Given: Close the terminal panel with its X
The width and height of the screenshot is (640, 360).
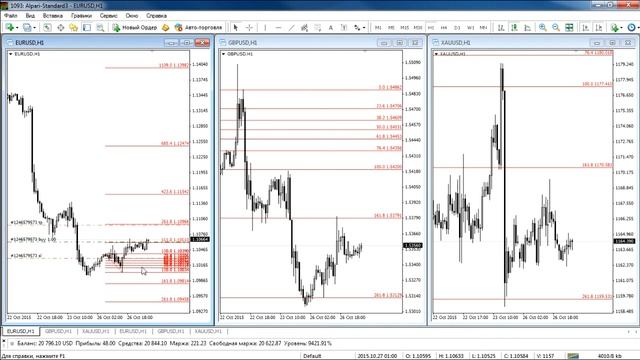Looking at the screenshot, I should (4, 340).
